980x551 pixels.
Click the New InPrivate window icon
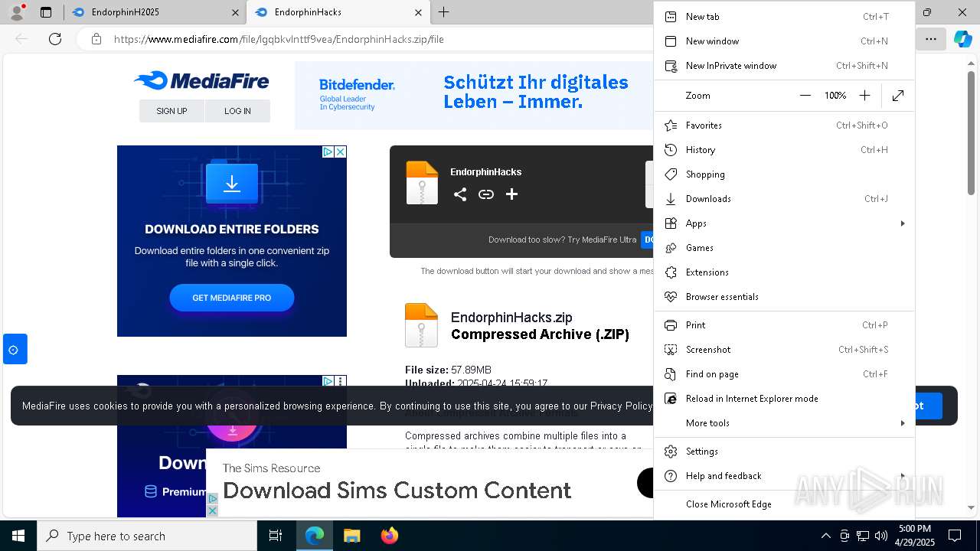[671, 66]
